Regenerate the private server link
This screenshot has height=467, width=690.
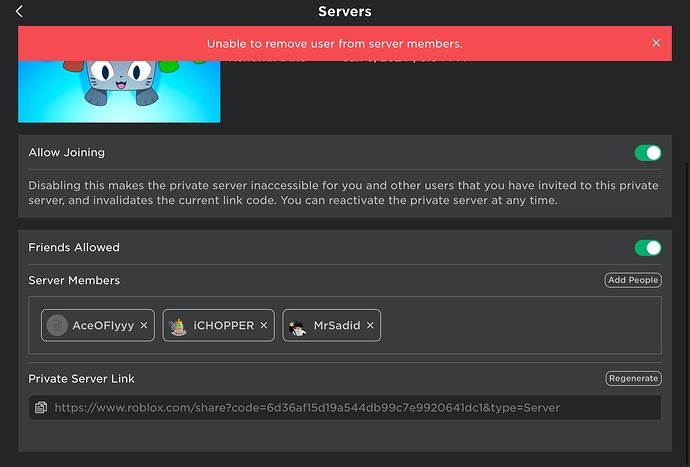pyautogui.click(x=633, y=379)
